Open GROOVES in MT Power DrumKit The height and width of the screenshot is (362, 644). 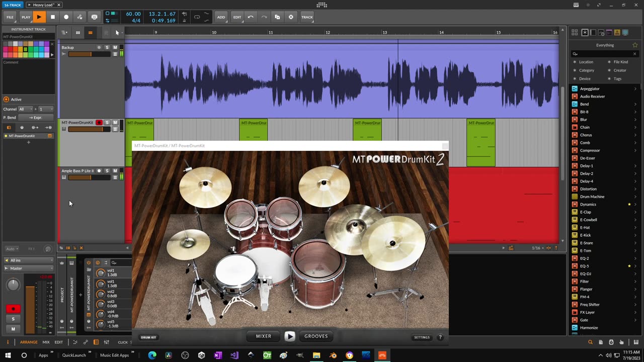coord(316,336)
